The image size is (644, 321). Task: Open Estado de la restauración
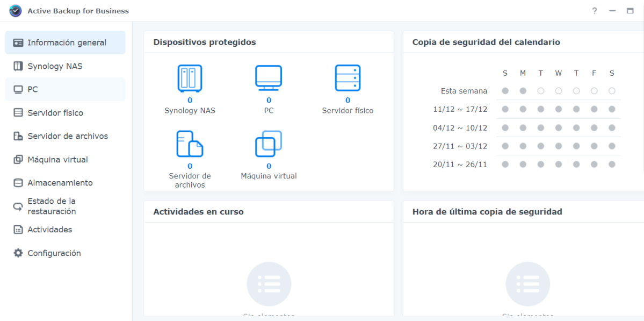pyautogui.click(x=66, y=206)
